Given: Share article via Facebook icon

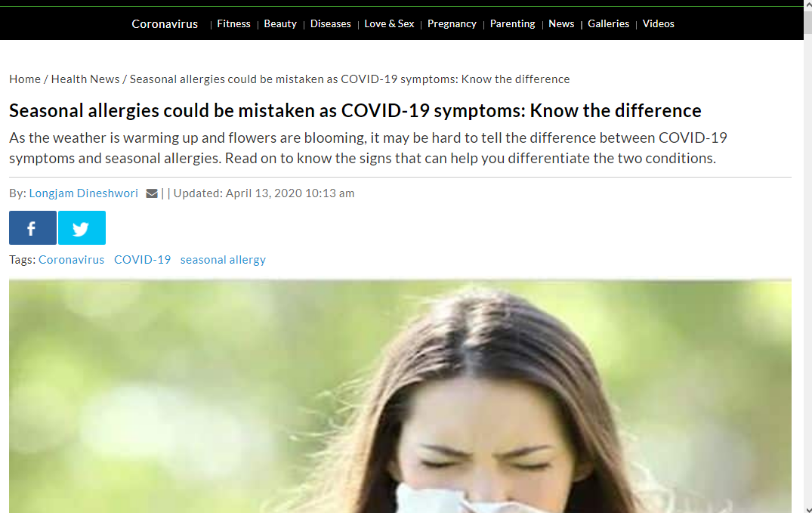Looking at the screenshot, I should [x=32, y=227].
